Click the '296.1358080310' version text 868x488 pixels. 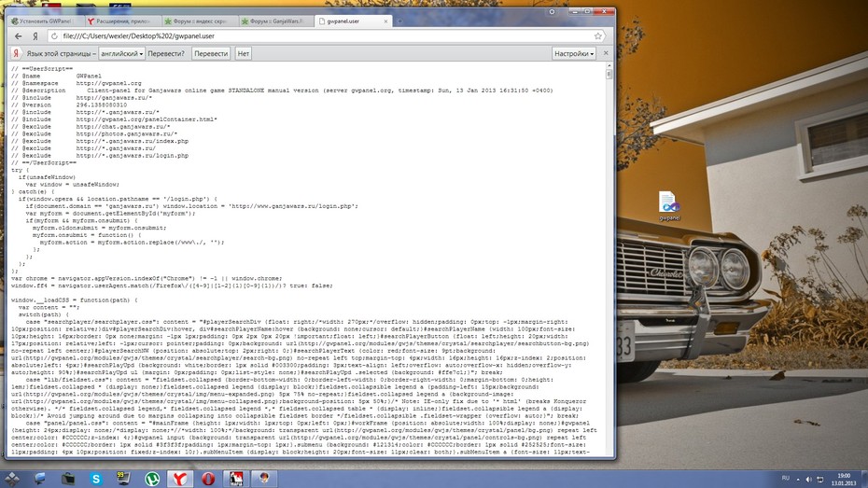(x=102, y=105)
